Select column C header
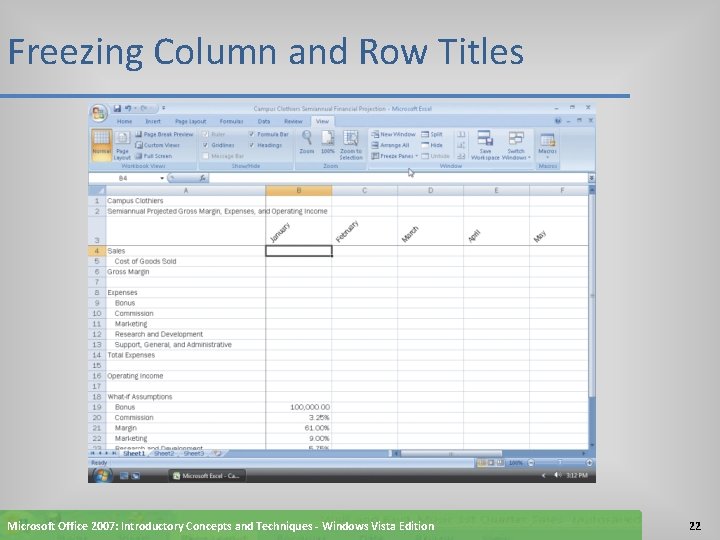 tap(365, 190)
